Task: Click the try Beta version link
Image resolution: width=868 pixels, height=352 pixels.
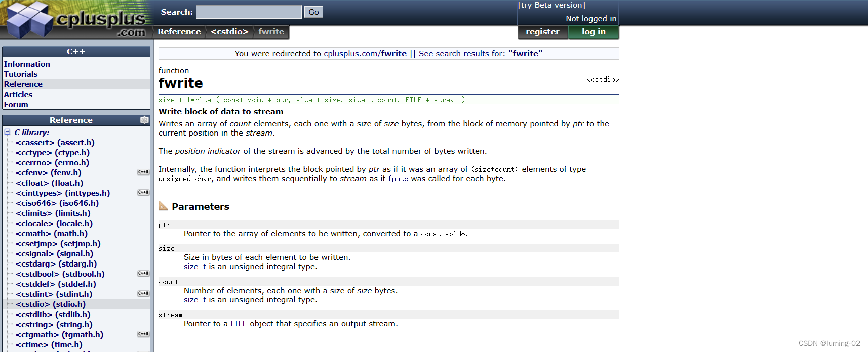Action: click(551, 5)
